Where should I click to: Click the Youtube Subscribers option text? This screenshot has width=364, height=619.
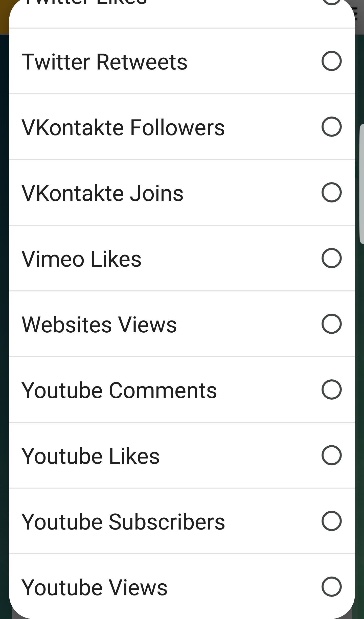pos(123,522)
